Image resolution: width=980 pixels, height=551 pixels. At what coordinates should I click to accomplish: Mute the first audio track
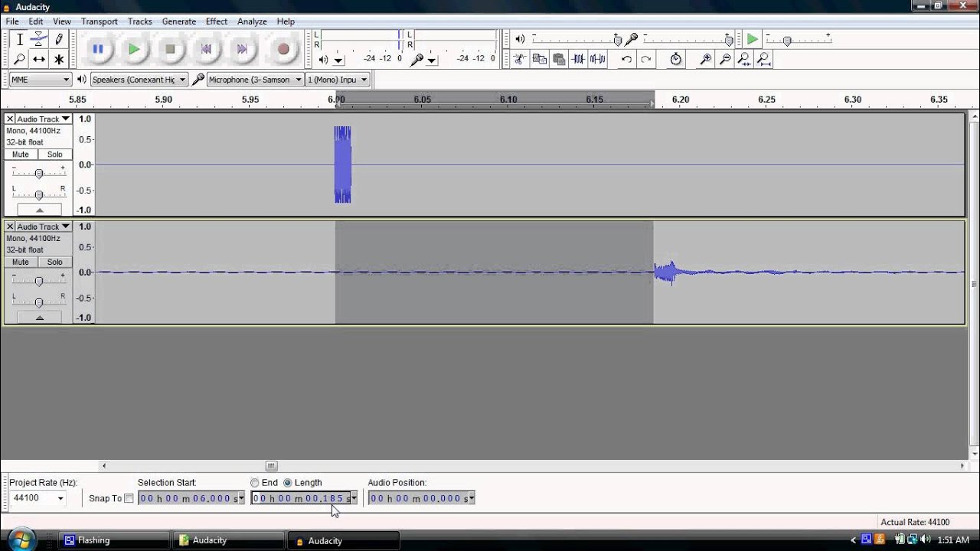21,155
